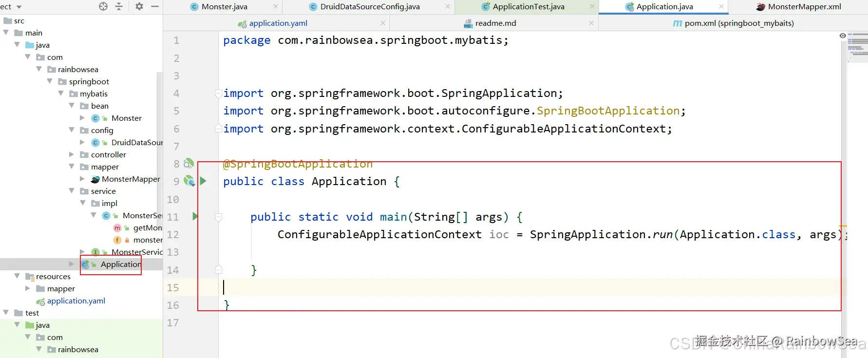Click the inspections eye icon in editor
The height and width of the screenshot is (358, 868).
[x=843, y=36]
